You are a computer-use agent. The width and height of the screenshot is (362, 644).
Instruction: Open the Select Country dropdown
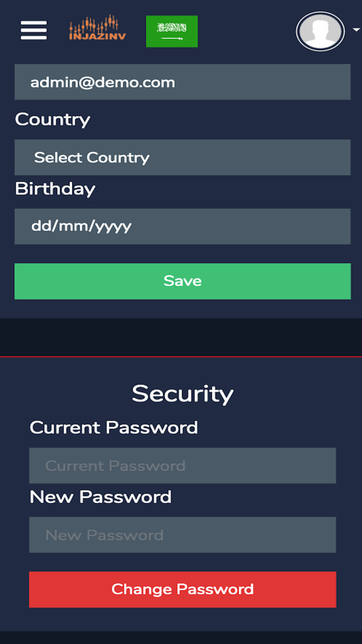coord(182,157)
